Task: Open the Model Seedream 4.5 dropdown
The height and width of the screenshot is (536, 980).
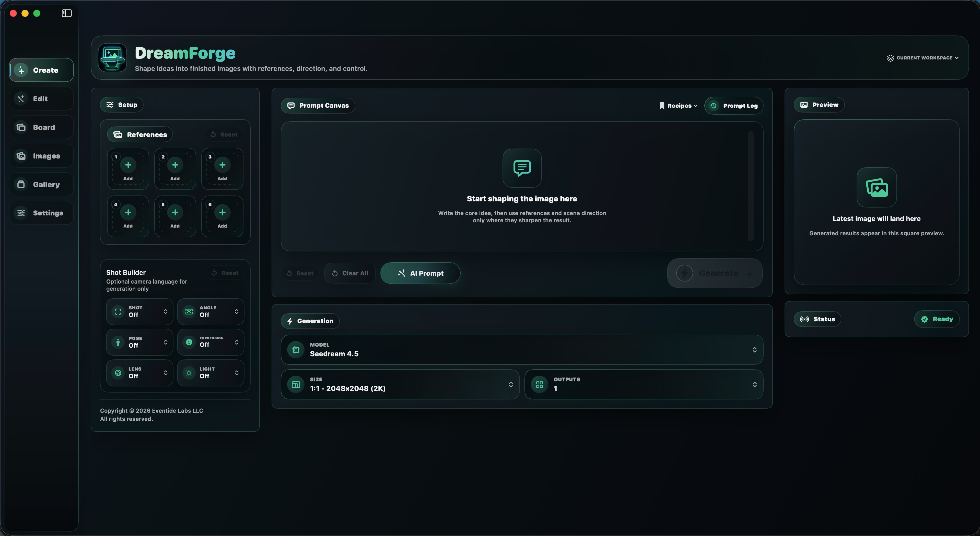Action: click(522, 350)
